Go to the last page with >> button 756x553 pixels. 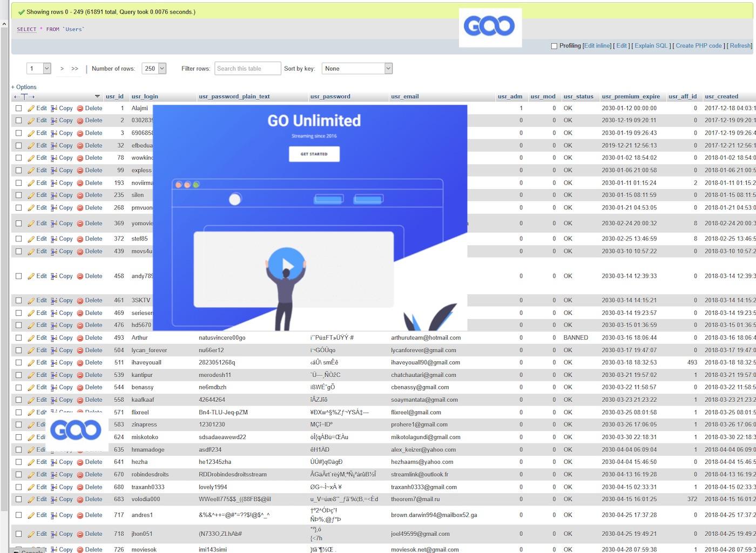75,69
